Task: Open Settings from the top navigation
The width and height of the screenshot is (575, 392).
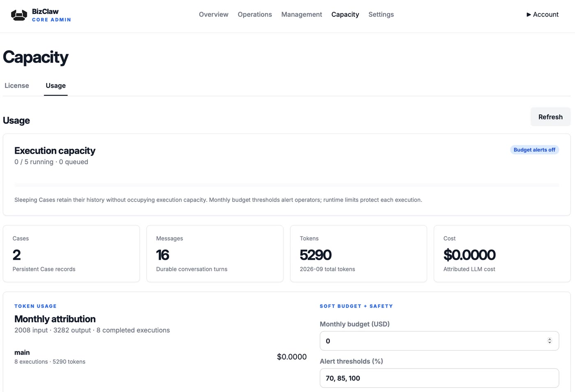Action: [x=381, y=14]
